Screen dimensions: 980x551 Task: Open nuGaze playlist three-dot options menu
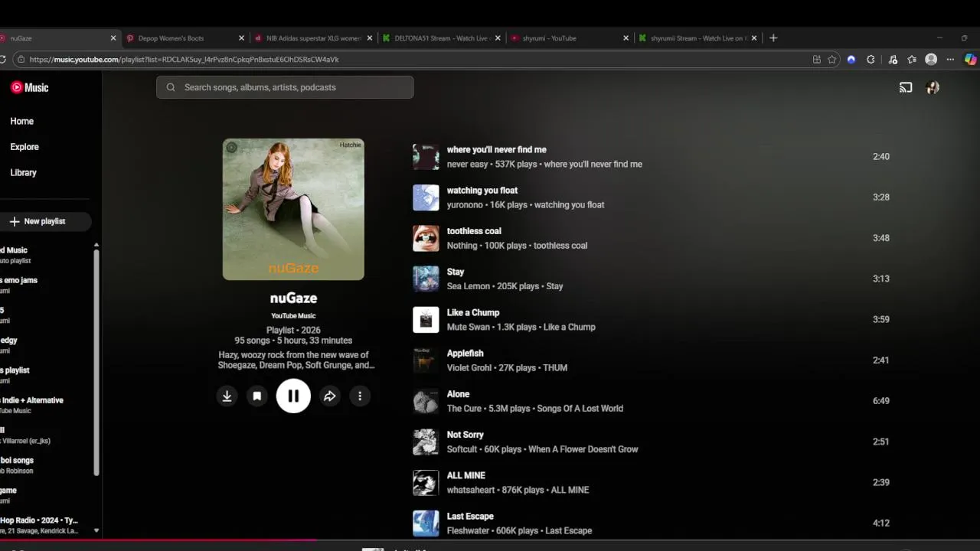tap(360, 396)
